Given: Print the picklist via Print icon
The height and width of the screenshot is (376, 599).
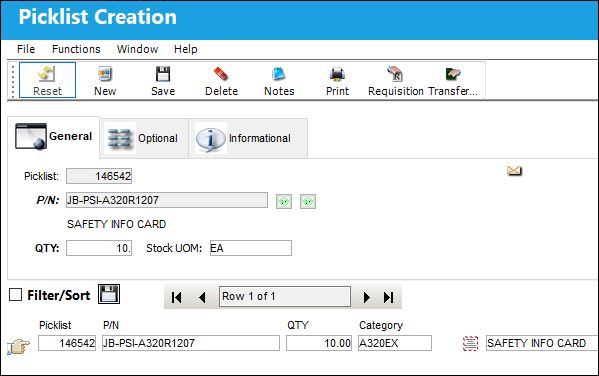Looking at the screenshot, I should pos(337,80).
